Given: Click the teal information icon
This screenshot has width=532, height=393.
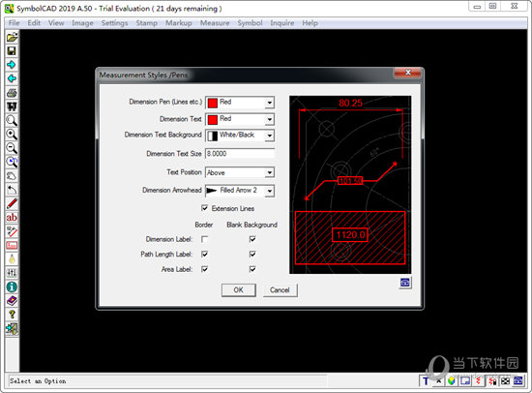Looking at the screenshot, I should coord(12,287).
